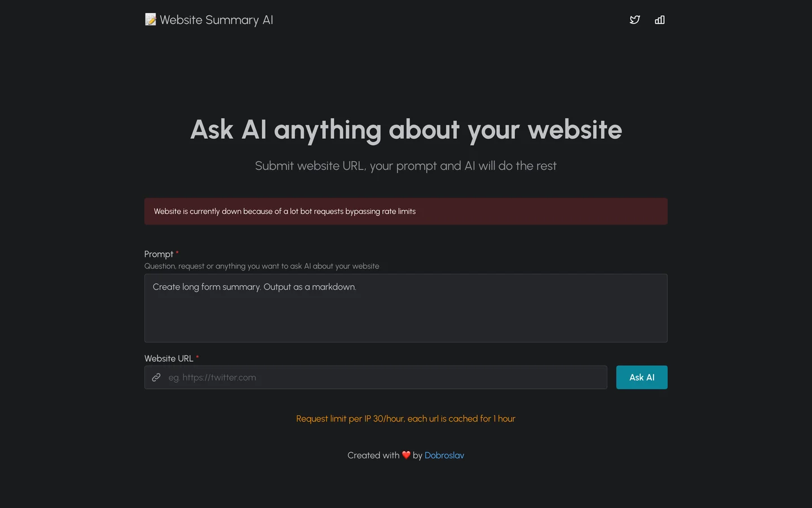Visit the Dobroslav author link
This screenshot has width=812, height=508.
pos(444,455)
